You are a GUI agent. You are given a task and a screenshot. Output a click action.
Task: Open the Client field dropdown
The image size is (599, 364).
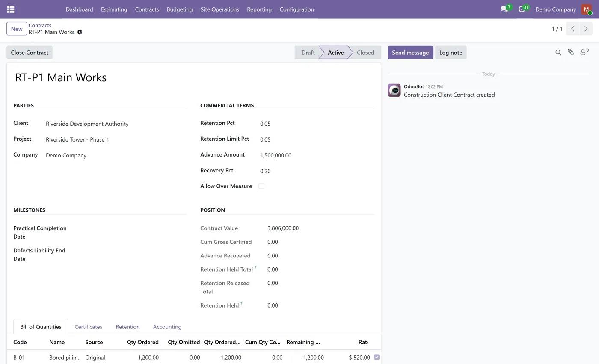pyautogui.click(x=116, y=124)
